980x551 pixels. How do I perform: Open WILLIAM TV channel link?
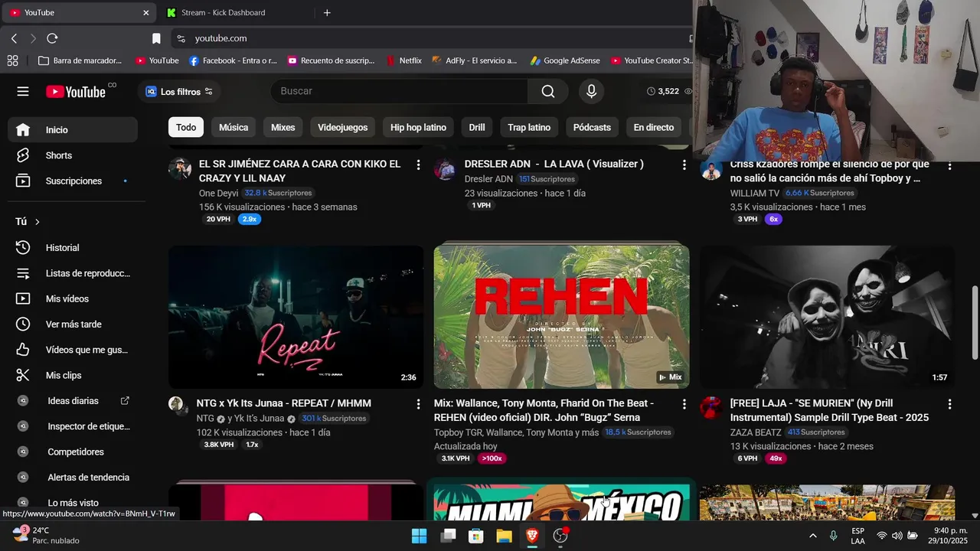pyautogui.click(x=754, y=193)
